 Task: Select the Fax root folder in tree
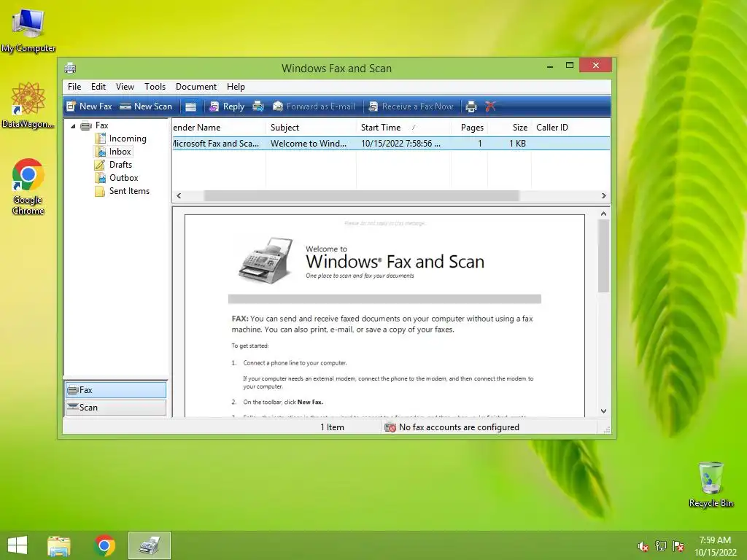pos(101,125)
